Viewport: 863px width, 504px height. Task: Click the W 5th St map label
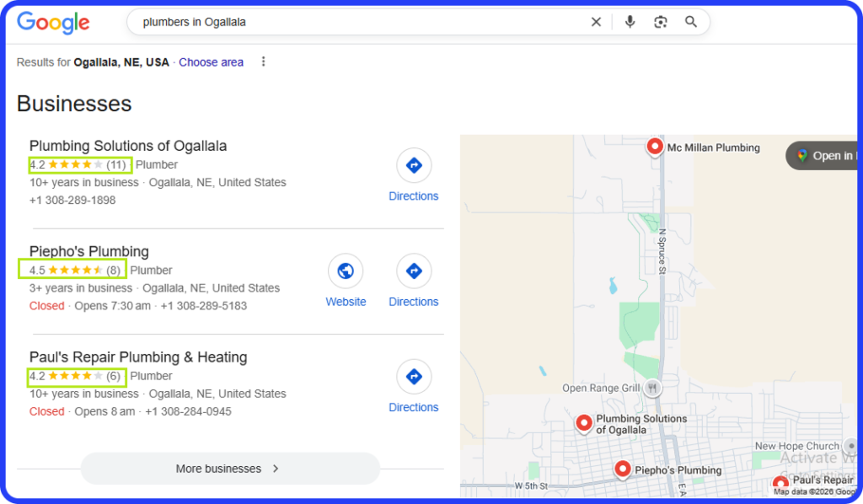pos(531,485)
